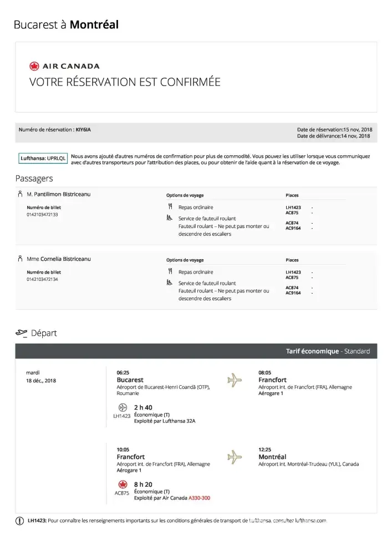Click the Lufthansa: UPRLQL confirmation box
Image resolution: width=392 pixels, height=555 pixels.
pyautogui.click(x=43, y=158)
